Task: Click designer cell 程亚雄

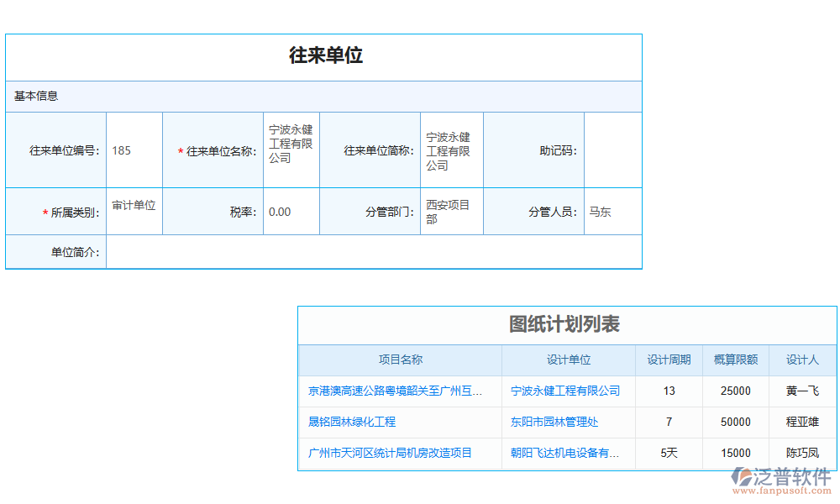Action: click(802, 423)
